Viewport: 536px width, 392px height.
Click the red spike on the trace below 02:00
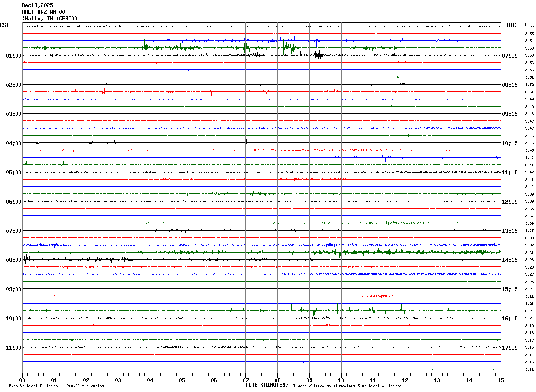pyautogui.click(x=104, y=91)
